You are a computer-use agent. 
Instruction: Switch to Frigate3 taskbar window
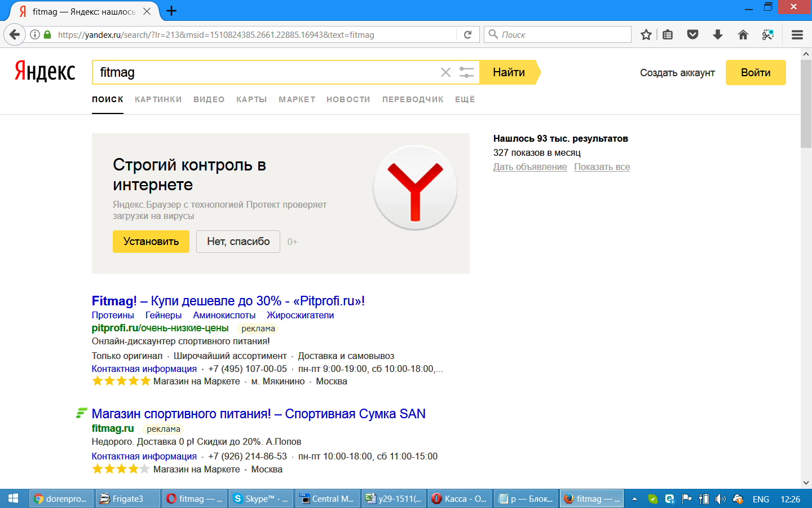[128, 498]
